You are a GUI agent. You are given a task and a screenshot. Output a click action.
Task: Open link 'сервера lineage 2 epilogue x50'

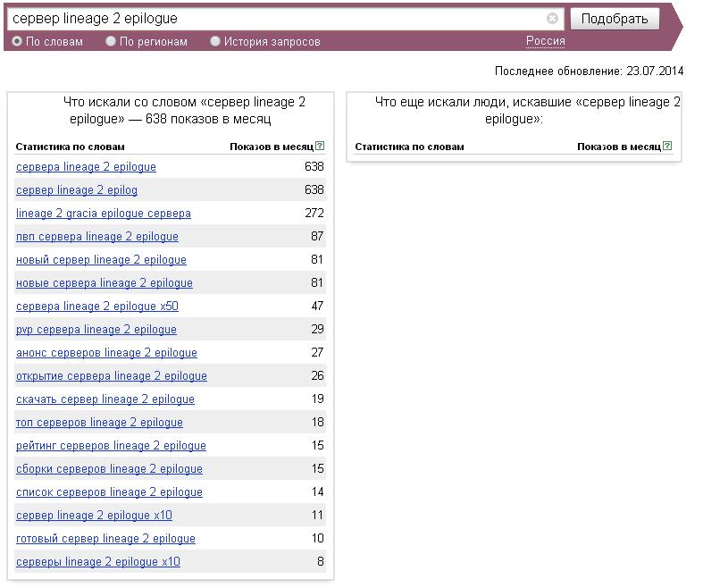97,307
